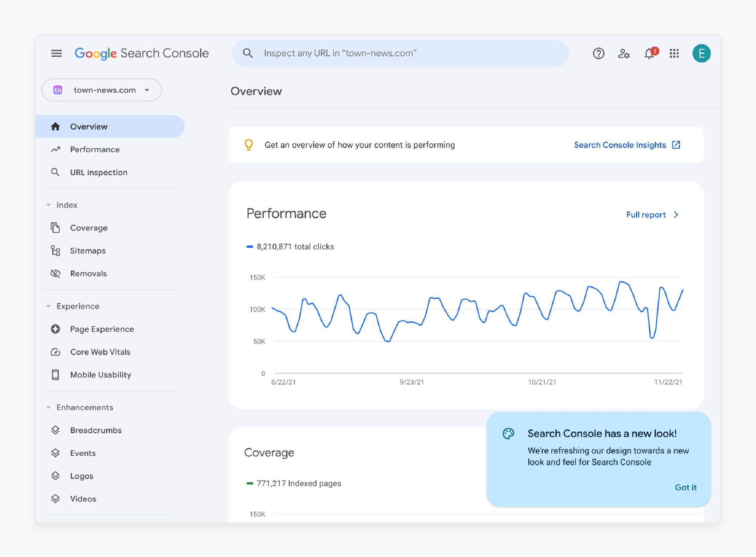Click the Coverage card heading
756x557 pixels.
[x=269, y=453]
